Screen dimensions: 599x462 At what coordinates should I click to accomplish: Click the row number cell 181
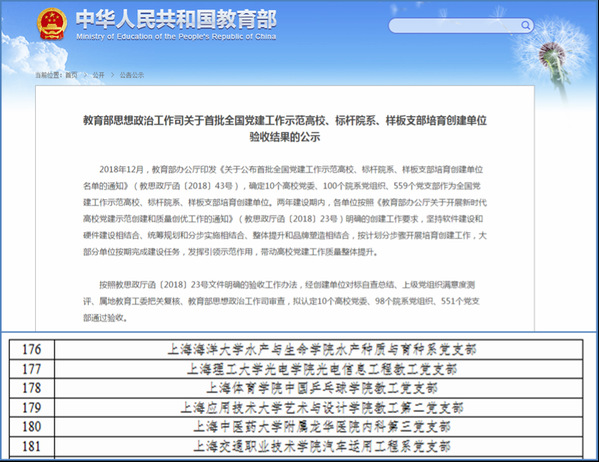(x=32, y=446)
